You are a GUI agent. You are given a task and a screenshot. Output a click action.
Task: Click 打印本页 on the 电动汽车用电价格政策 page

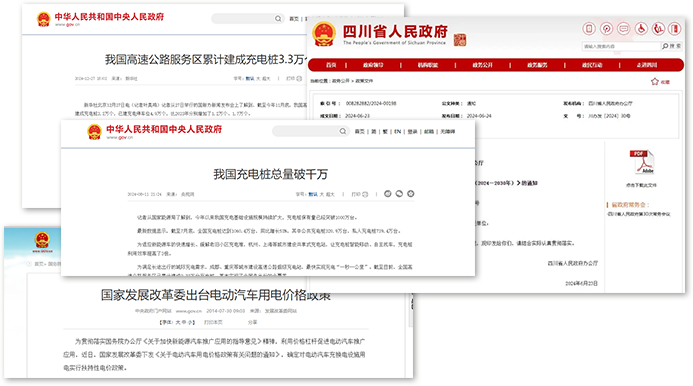coord(213,323)
